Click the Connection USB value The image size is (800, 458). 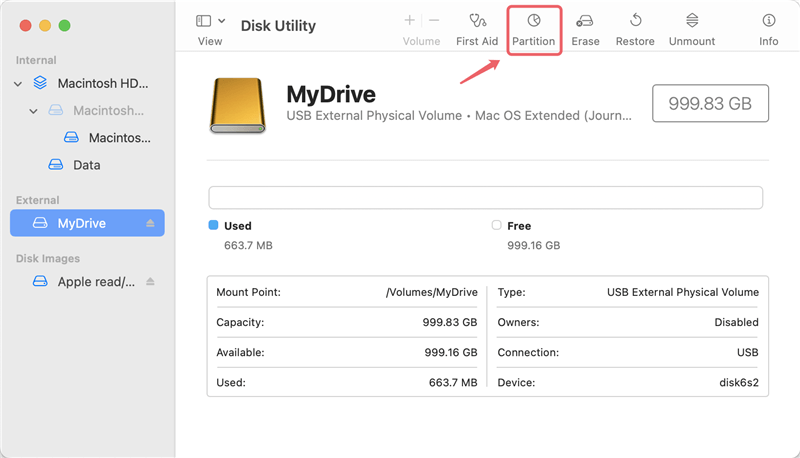click(747, 352)
